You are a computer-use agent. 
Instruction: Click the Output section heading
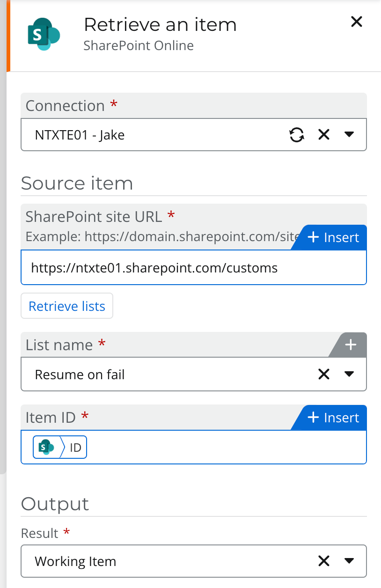pos(55,504)
